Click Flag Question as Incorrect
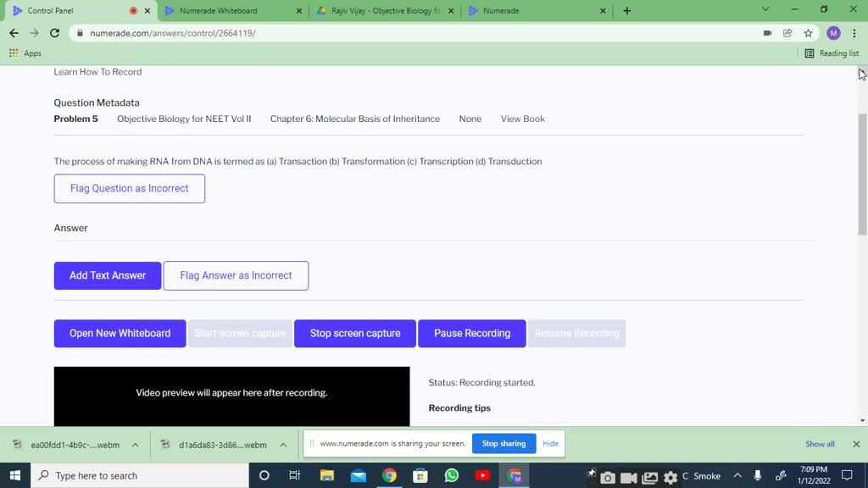 point(130,188)
